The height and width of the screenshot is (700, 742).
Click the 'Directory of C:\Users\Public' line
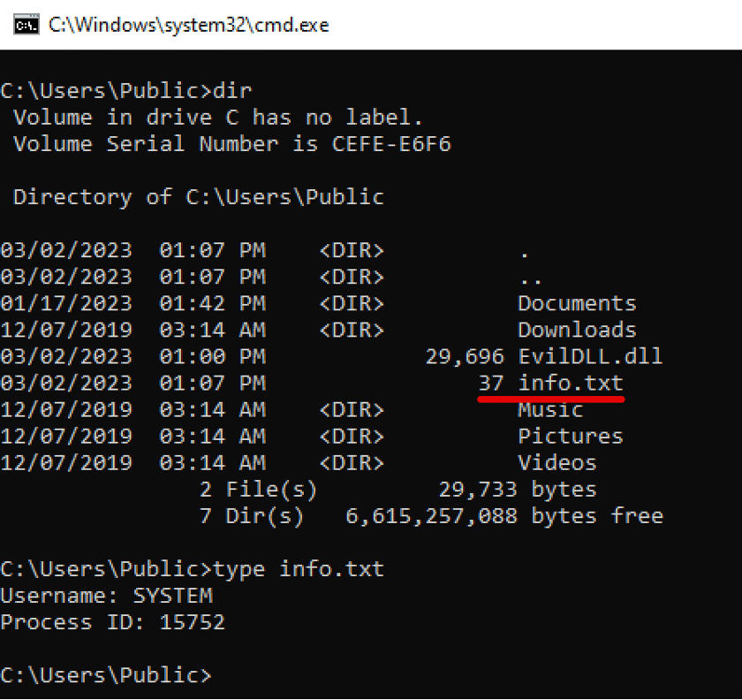tap(199, 197)
